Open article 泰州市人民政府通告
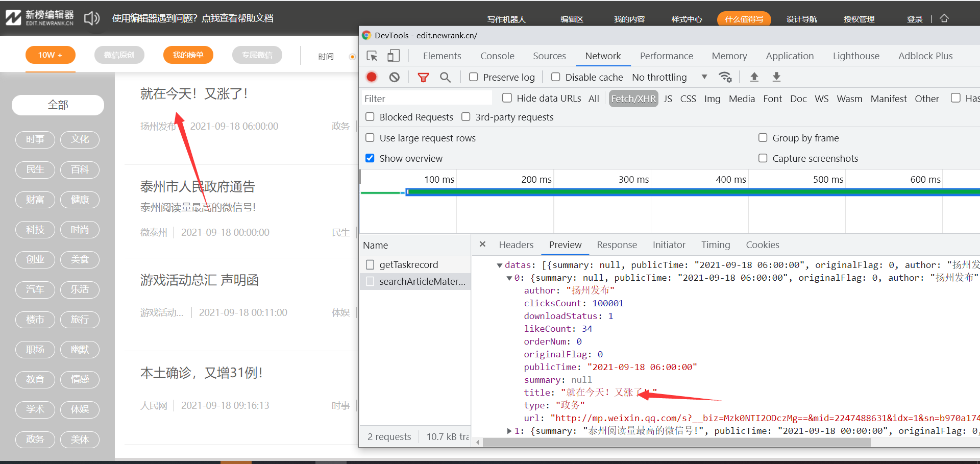This screenshot has height=464, width=980. (x=198, y=186)
